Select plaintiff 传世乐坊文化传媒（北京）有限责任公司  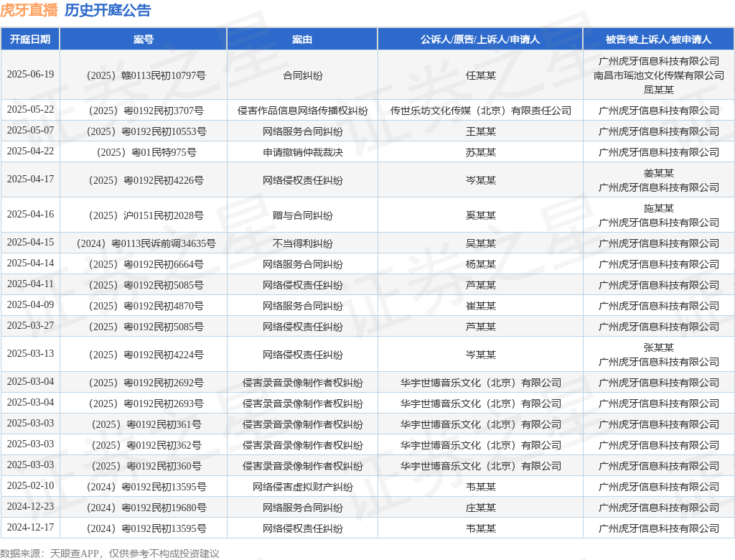(480, 111)
